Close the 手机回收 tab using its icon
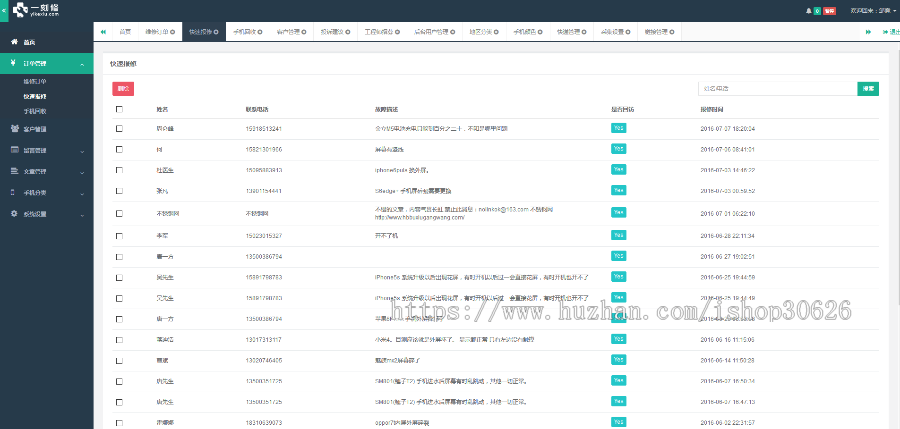 tap(259, 32)
